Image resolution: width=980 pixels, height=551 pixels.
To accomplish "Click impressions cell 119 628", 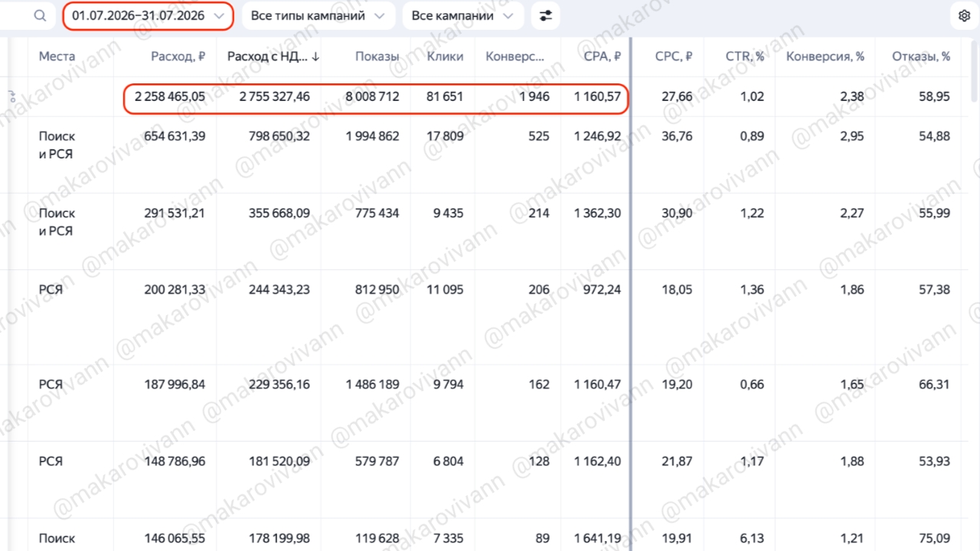I will tap(378, 539).
